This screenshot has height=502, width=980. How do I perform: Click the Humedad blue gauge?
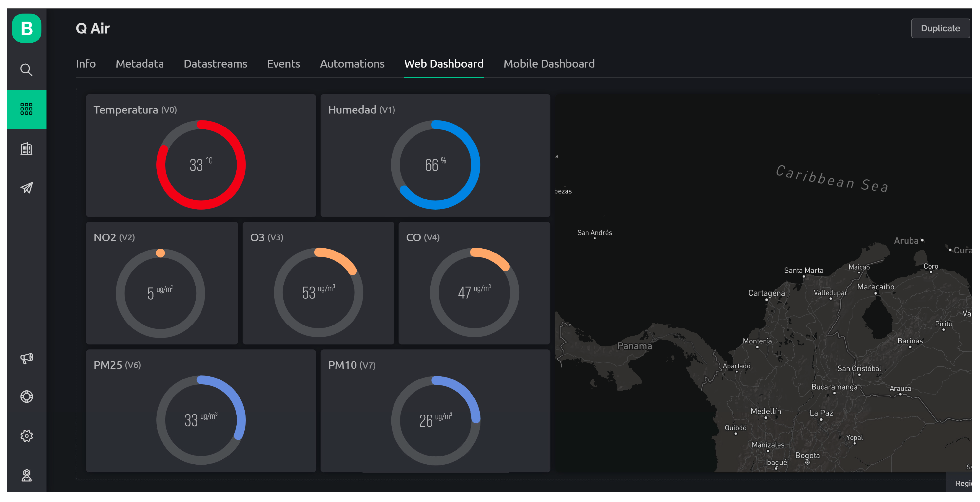435,165
